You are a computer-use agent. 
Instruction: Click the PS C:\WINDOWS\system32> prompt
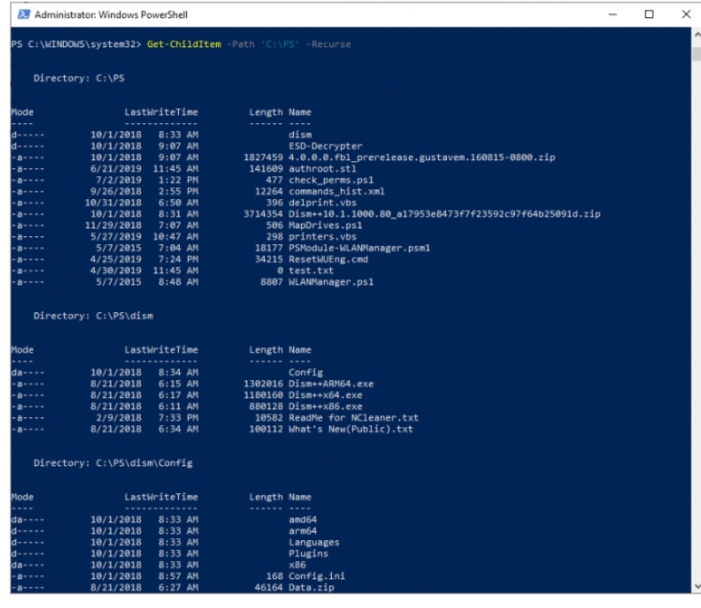76,44
